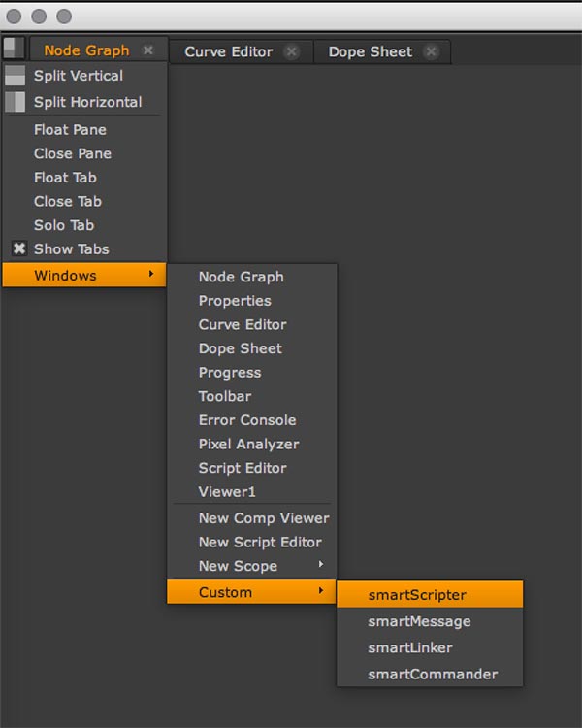Switch to the Curve Editor tab
This screenshot has height=728, width=582.
229,51
